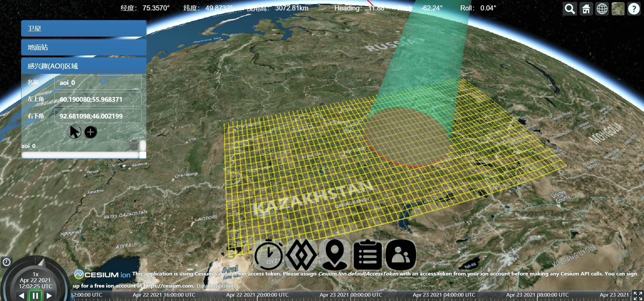Activate the cursor pick-on-map AOI tool

click(75, 132)
